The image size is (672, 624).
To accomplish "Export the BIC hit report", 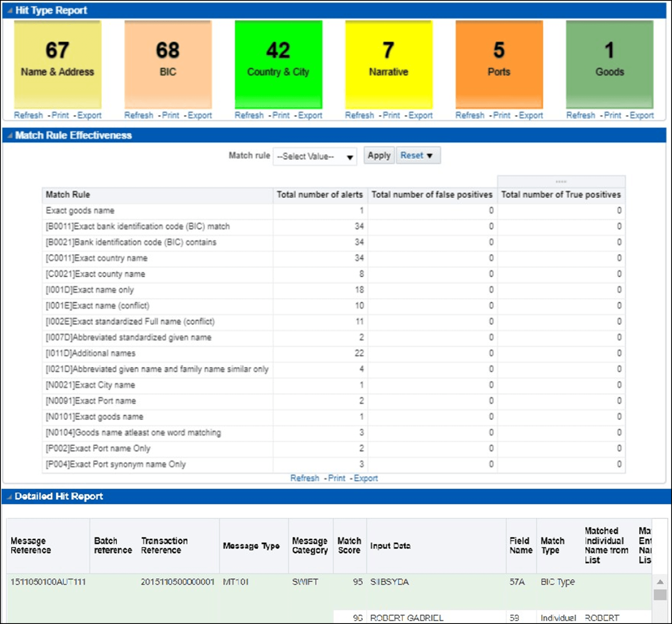I will click(200, 115).
